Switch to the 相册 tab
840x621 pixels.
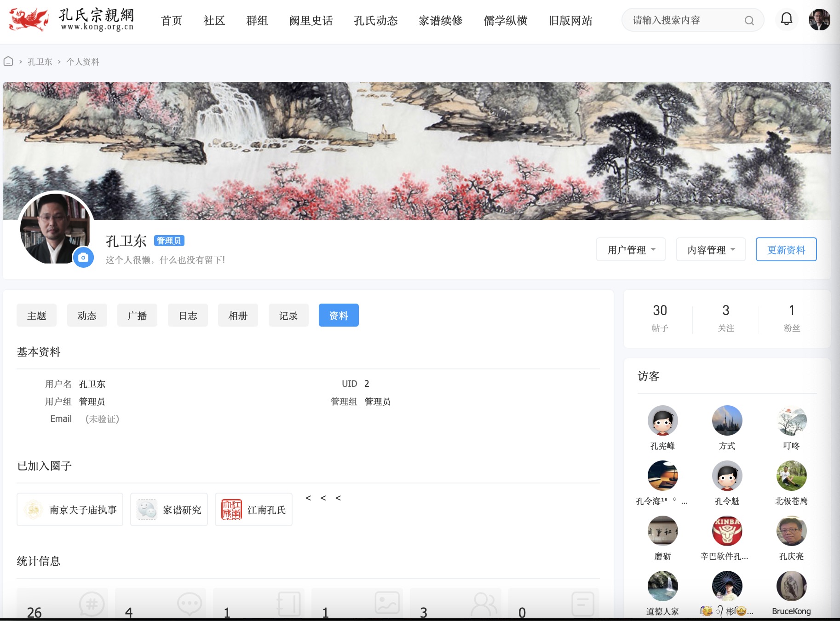[238, 316]
